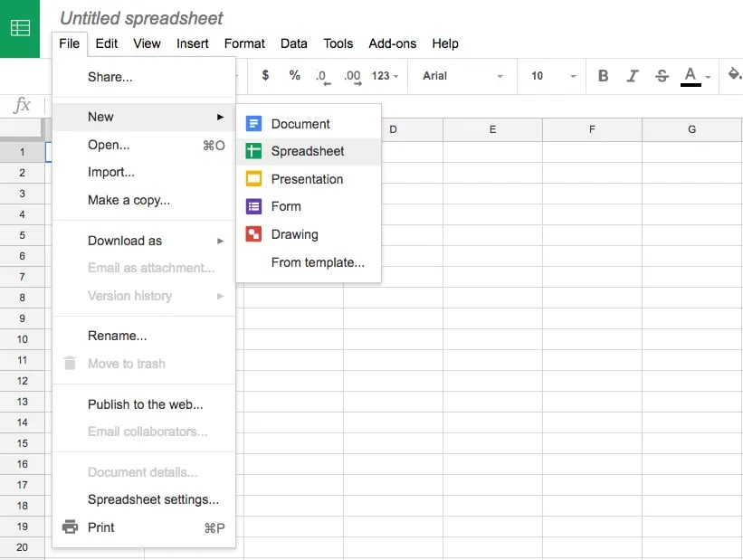Select New in the File menu

[144, 117]
